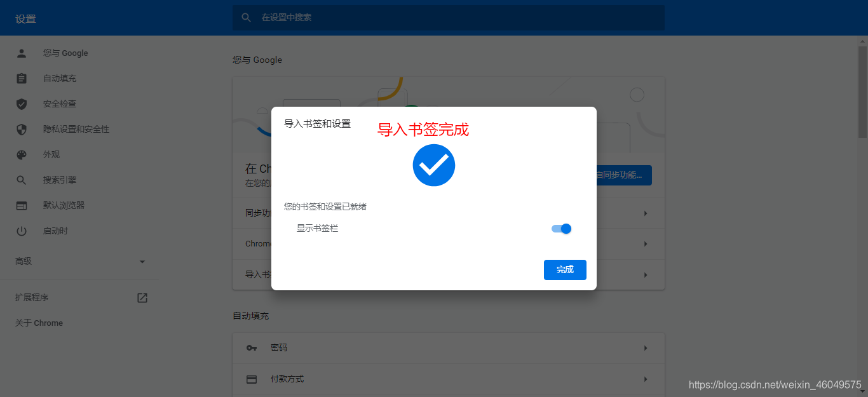The width and height of the screenshot is (868, 397).
Task: Open the appearance palette icon
Action: pos(22,155)
